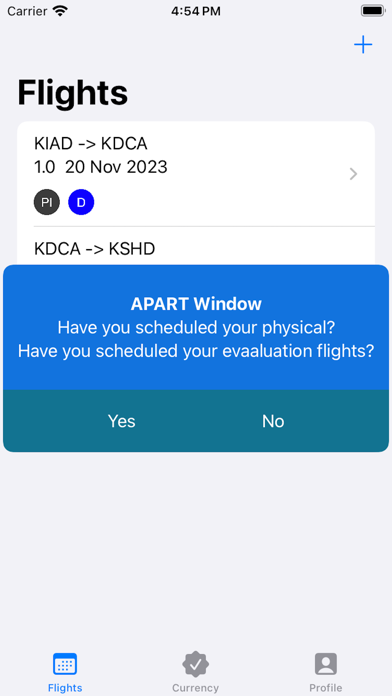Switch to the Profile tab label
Image resolution: width=392 pixels, height=696 pixels.
tap(325, 688)
